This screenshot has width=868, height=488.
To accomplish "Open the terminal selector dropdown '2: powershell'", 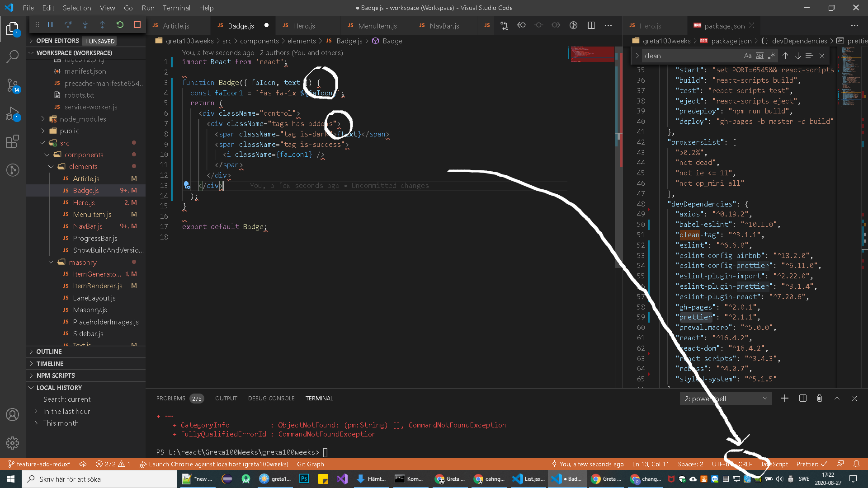I will pos(726,399).
